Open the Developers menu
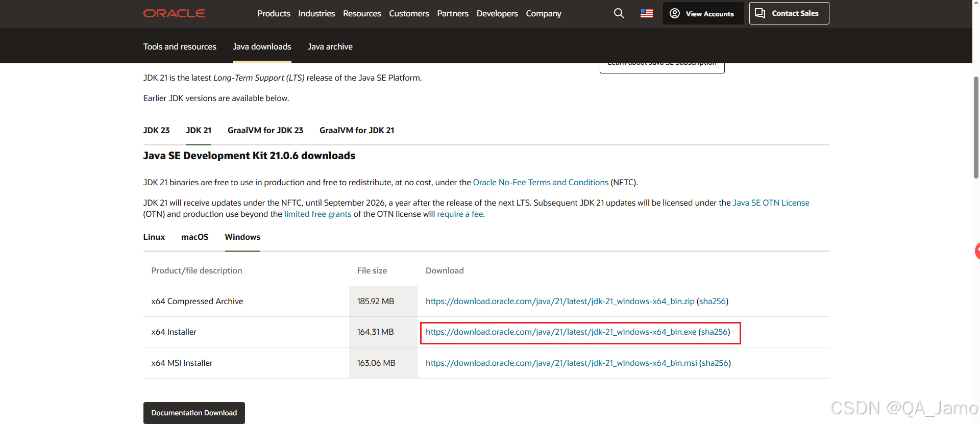Screen dimensions: 980x424 (x=497, y=13)
